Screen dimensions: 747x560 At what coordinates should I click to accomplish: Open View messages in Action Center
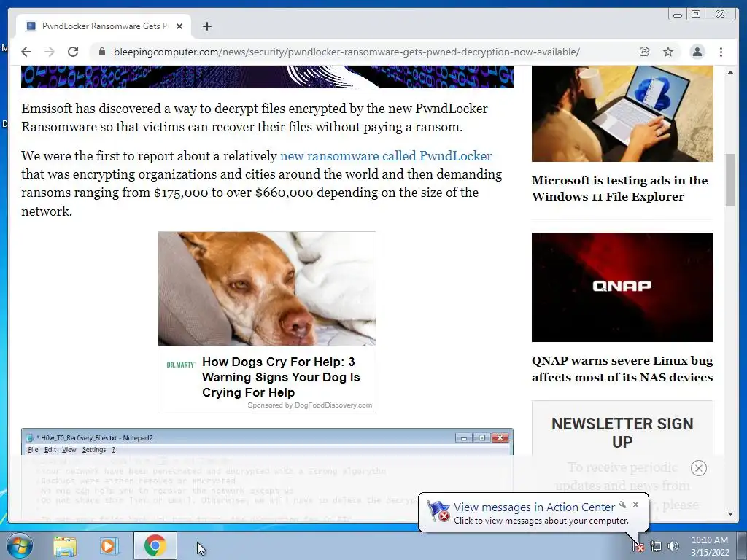(x=534, y=507)
